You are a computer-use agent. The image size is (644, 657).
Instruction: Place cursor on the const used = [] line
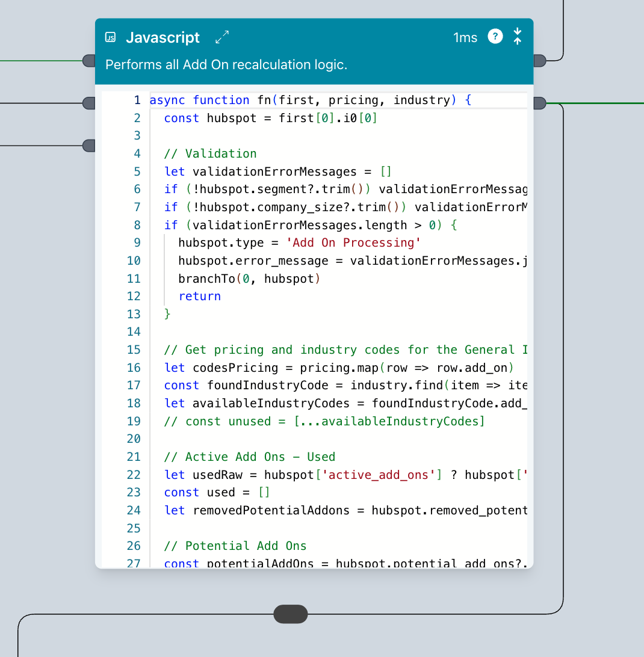coord(217,492)
